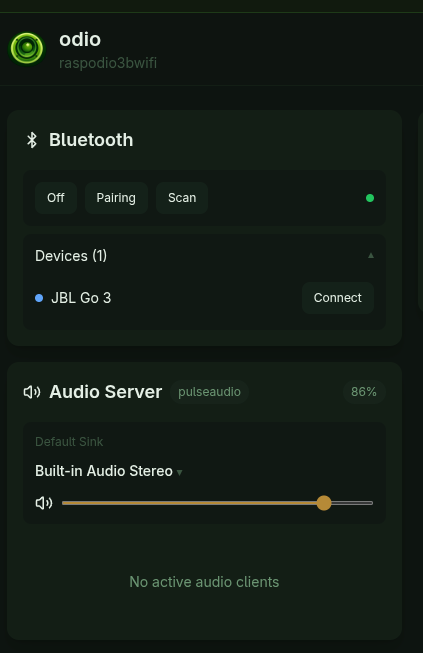Click the pulseaudio badge
Viewport: 423px width, 653px height.
209,392
